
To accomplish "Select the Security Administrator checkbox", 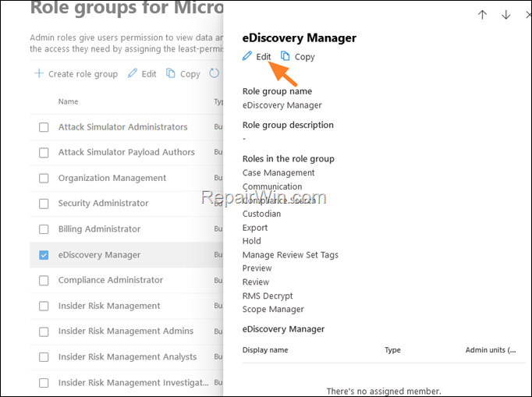I will [44, 204].
